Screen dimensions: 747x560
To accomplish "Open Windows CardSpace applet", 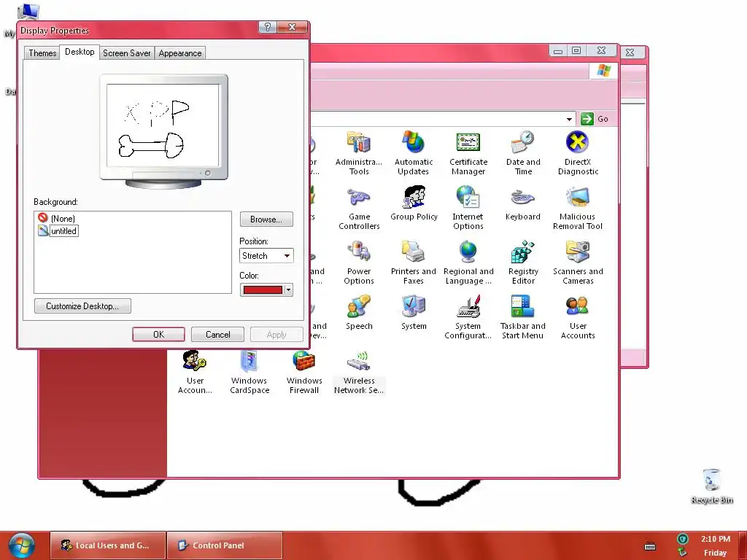I will 249,371.
